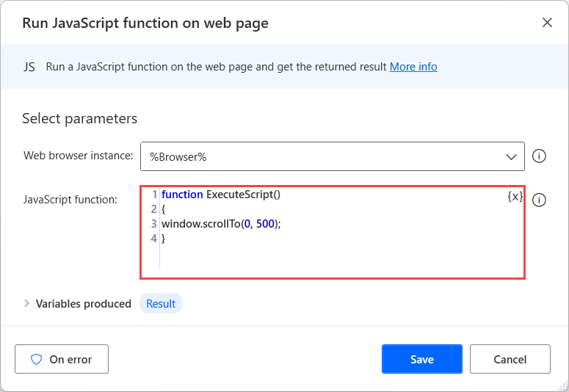Click the Result variable badge
This screenshot has height=392, width=569.
(161, 303)
